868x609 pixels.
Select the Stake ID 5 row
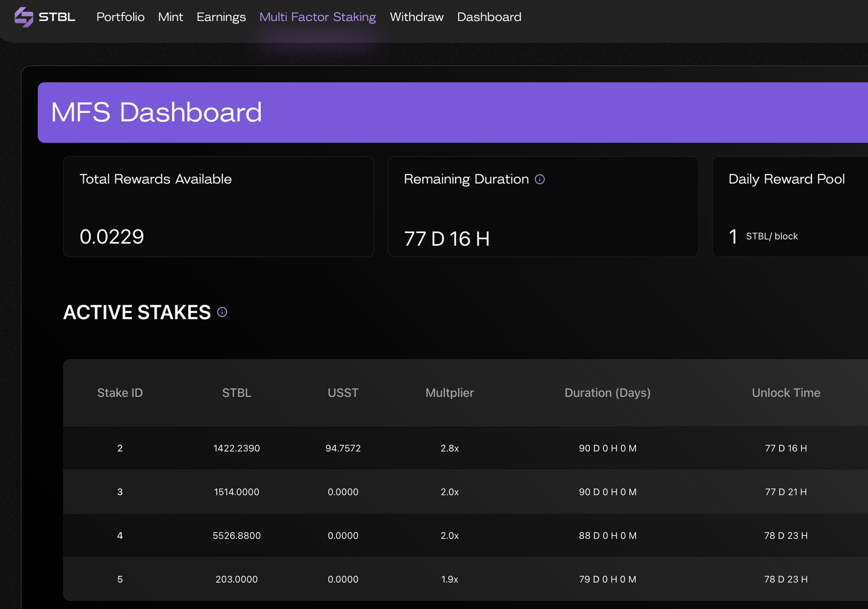[120, 579]
